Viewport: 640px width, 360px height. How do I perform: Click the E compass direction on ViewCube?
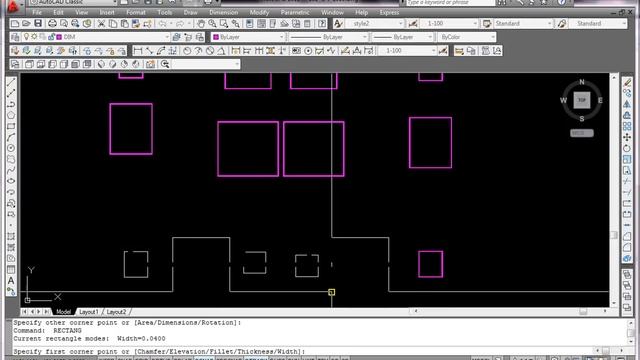[x=600, y=100]
